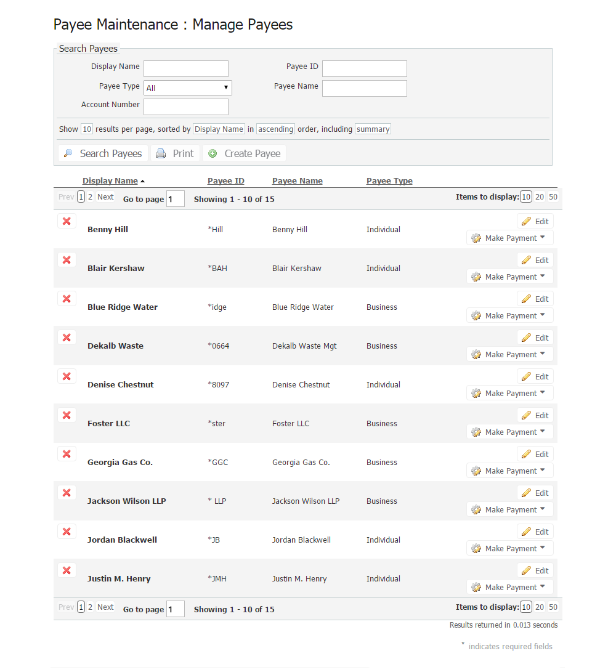The height and width of the screenshot is (672, 616).
Task: Click the magnifier Search Payees button
Action: click(x=103, y=153)
